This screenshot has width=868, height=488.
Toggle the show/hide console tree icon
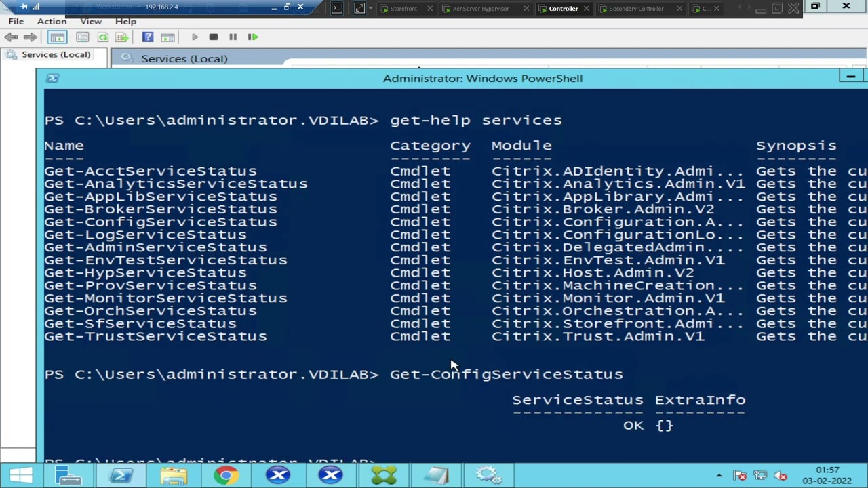[x=58, y=37]
